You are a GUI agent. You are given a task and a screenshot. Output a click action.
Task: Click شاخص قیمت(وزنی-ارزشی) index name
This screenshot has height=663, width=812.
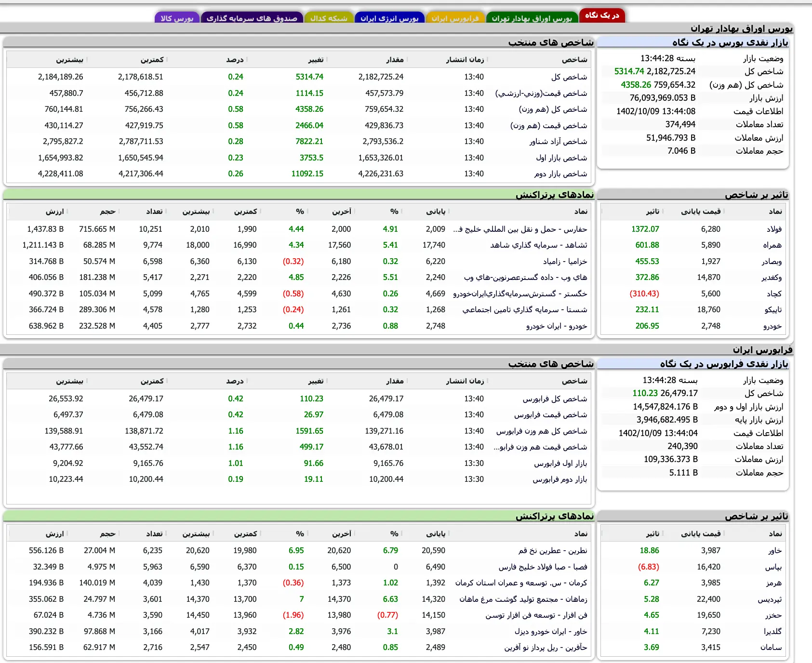(541, 93)
